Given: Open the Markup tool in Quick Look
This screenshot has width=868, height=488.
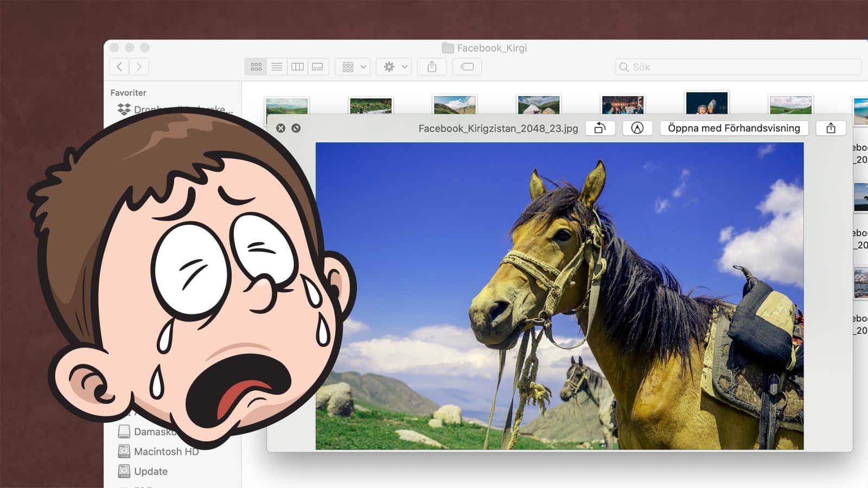Looking at the screenshot, I should [637, 128].
